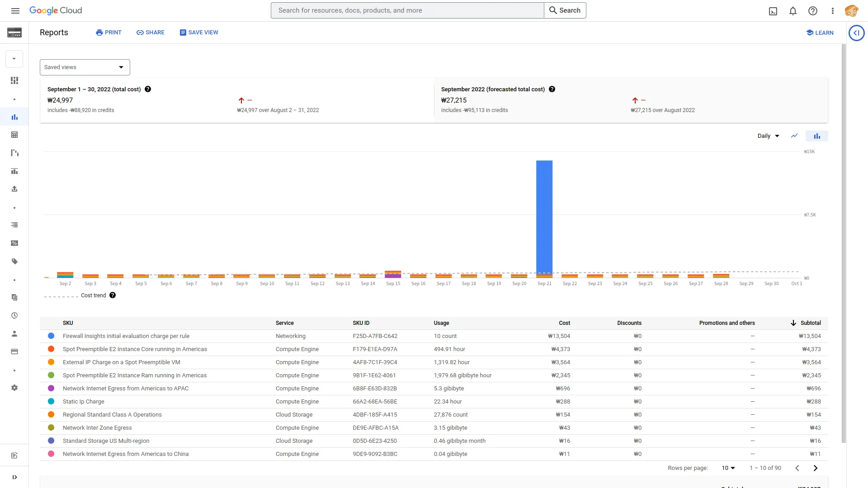Viewport: 868px width, 488px height.
Task: Expand the billing account selector in sidebar
Action: tap(14, 59)
